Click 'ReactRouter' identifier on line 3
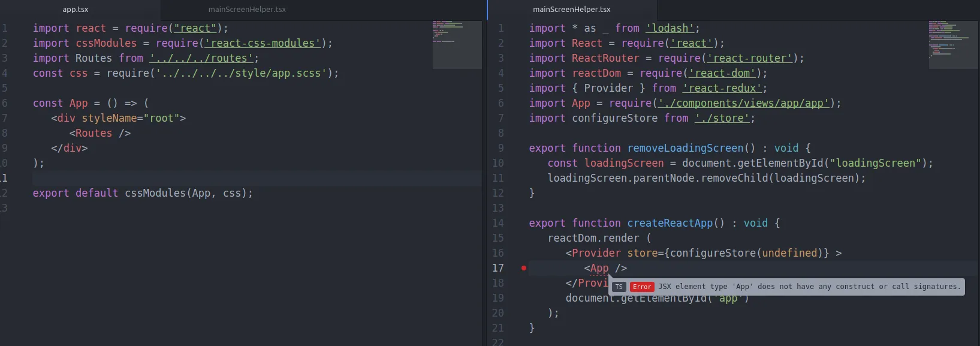The width and height of the screenshot is (980, 346). point(605,58)
